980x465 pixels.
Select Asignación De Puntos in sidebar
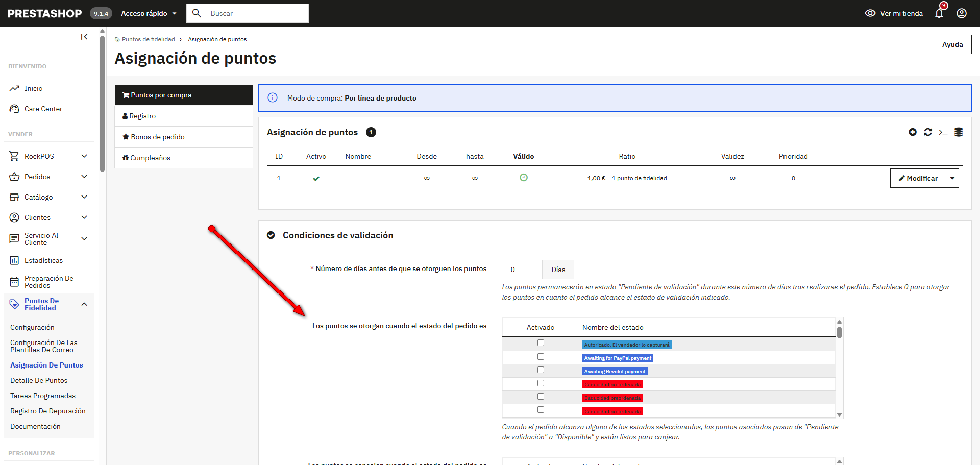pyautogui.click(x=46, y=365)
